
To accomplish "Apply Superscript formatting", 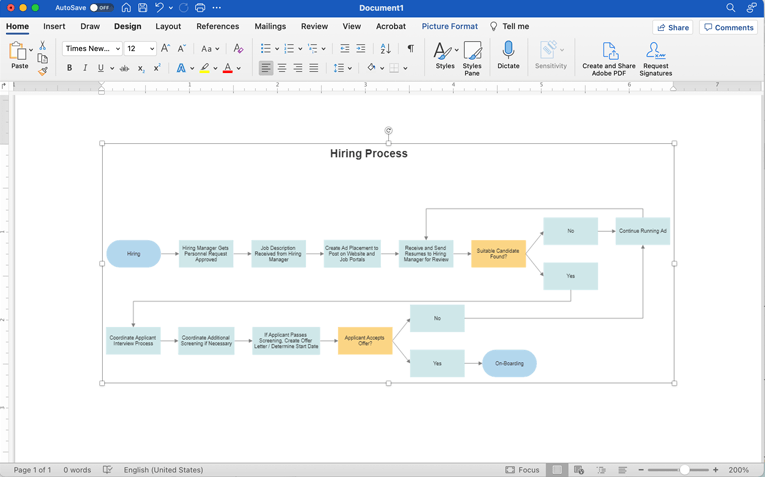I will pyautogui.click(x=157, y=68).
